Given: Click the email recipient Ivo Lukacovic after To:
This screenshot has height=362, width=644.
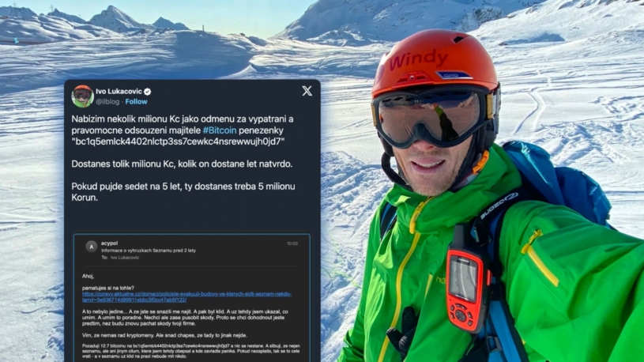Looking at the screenshot, I should [x=125, y=258].
